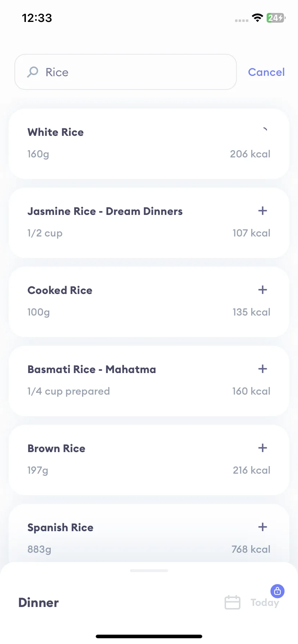Tap the magnifying glass search icon
This screenshot has width=298, height=644.
tap(33, 72)
